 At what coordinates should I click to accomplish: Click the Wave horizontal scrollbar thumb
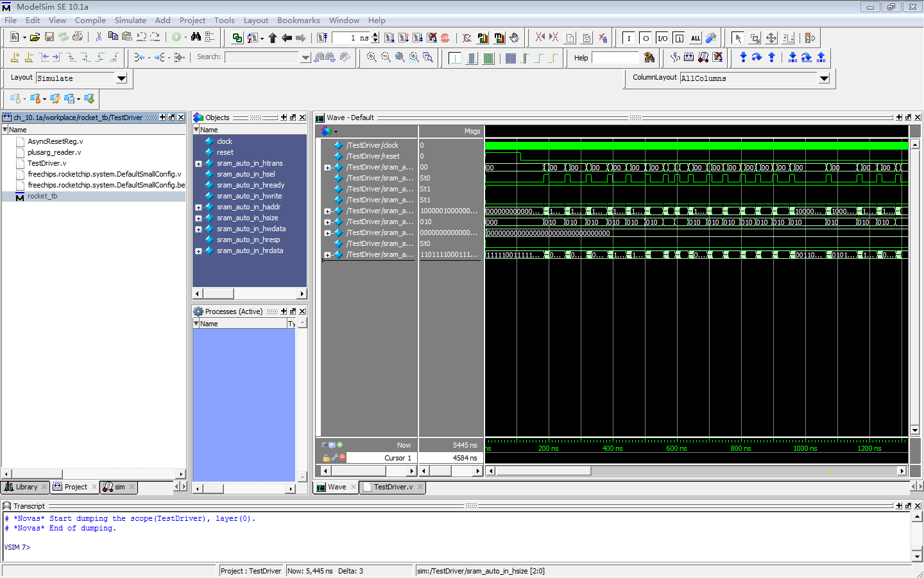point(543,471)
